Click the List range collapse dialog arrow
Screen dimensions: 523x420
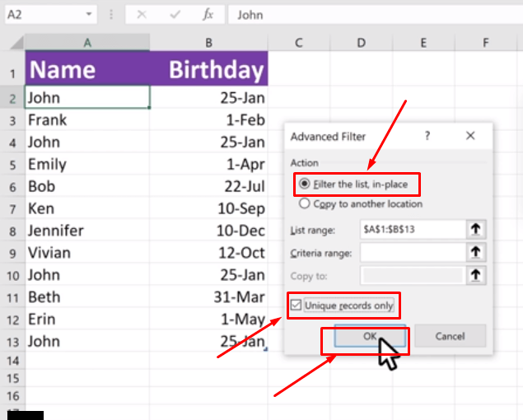tap(475, 229)
